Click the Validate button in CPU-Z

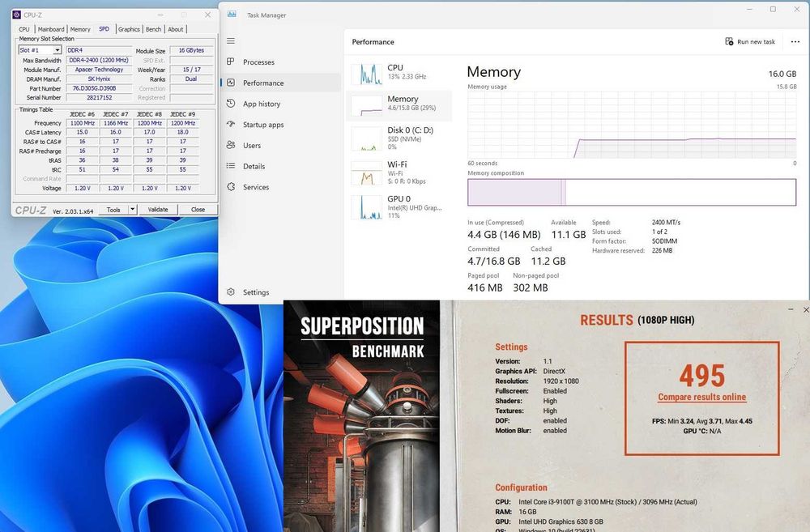tap(158, 209)
